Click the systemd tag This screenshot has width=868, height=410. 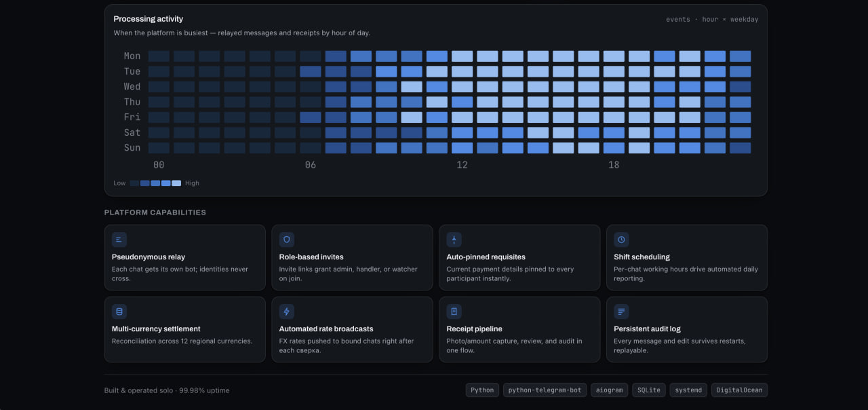tap(688, 390)
